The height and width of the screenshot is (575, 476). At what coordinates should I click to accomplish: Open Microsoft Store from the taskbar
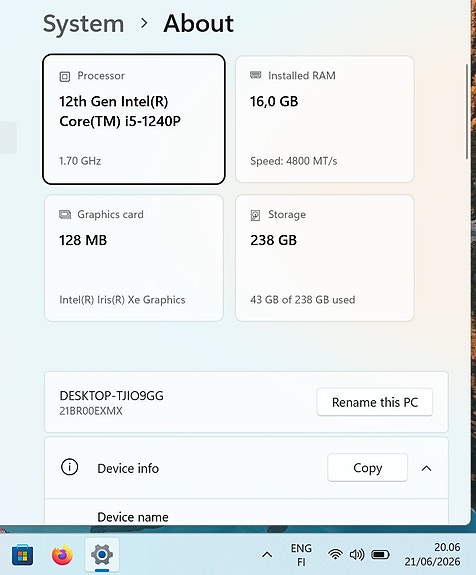(x=22, y=555)
